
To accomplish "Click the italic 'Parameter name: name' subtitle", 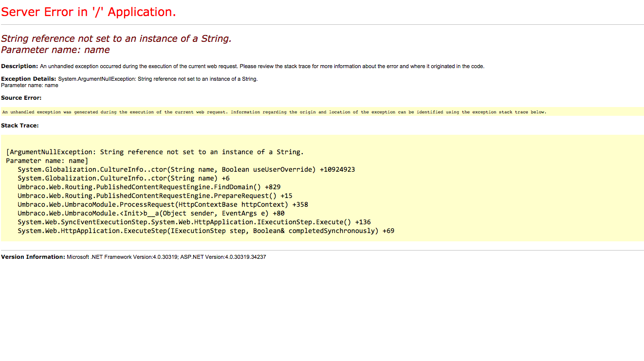I will click(55, 50).
